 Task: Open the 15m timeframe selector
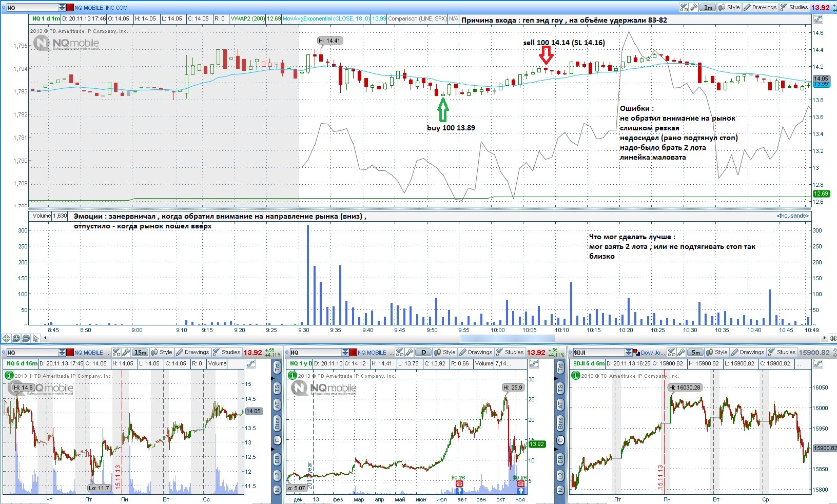140,352
